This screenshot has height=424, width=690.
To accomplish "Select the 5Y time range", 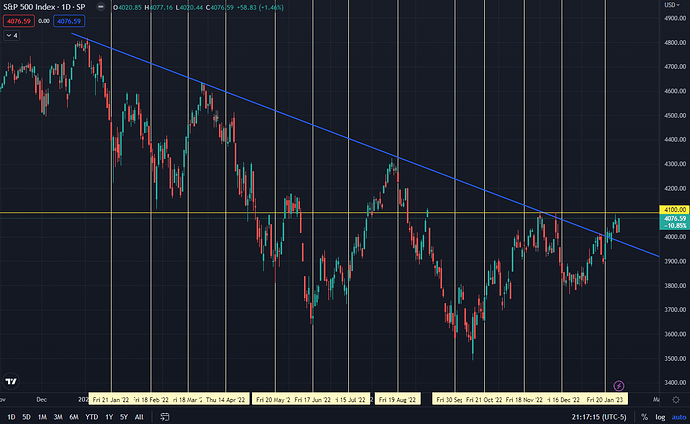I will (124, 417).
